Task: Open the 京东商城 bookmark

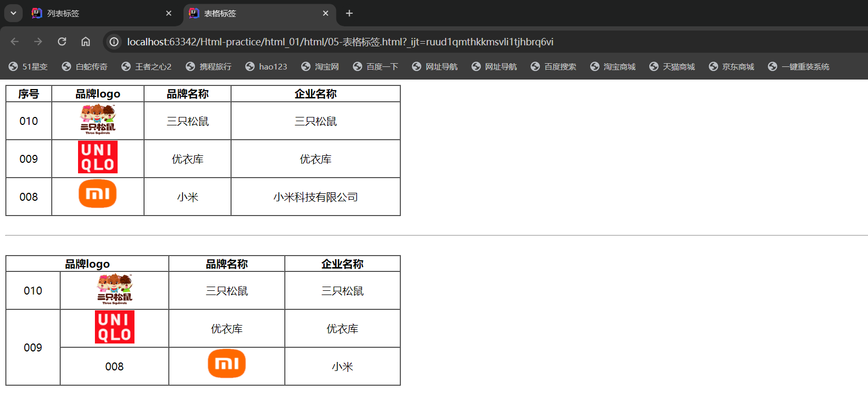Action: tap(731, 66)
